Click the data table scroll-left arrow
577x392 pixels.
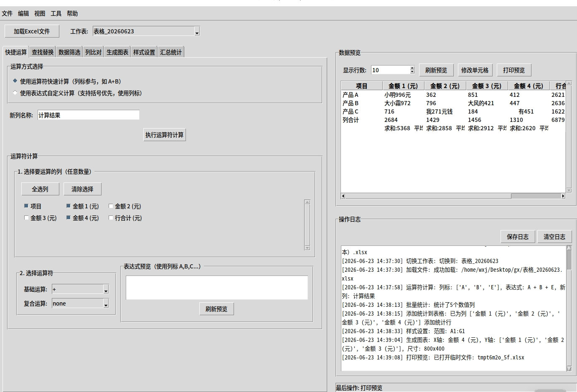[343, 196]
